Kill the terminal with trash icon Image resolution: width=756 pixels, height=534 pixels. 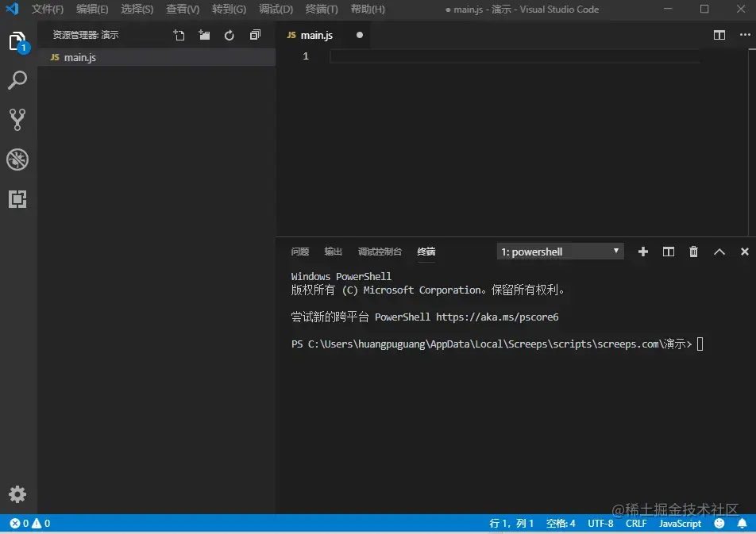[x=693, y=252]
